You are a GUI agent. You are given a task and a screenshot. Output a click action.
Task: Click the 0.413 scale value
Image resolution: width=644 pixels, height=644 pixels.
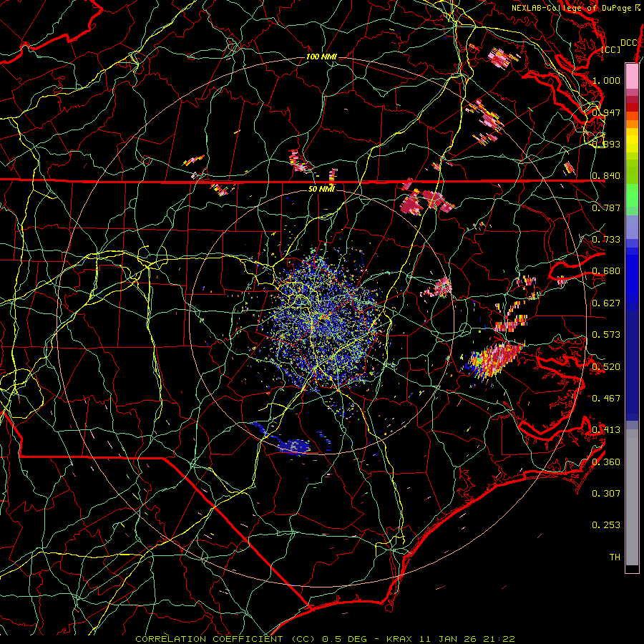click(606, 430)
